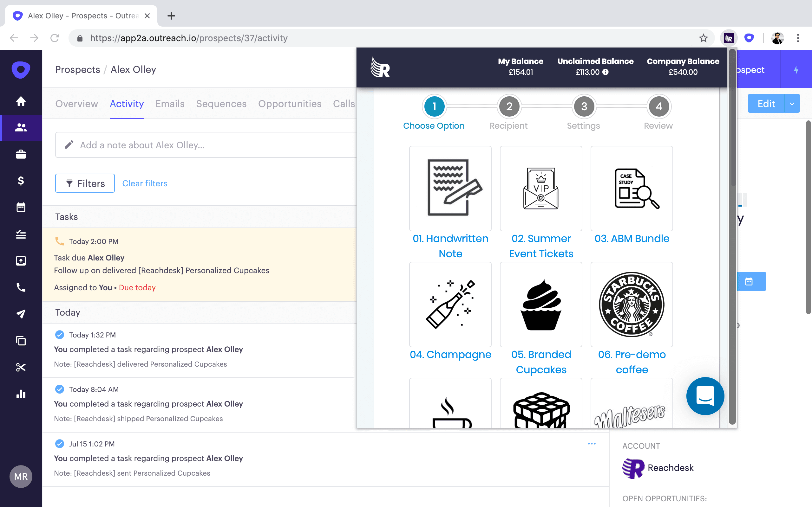Open the chat support bubble
This screenshot has width=812, height=507.
705,396
